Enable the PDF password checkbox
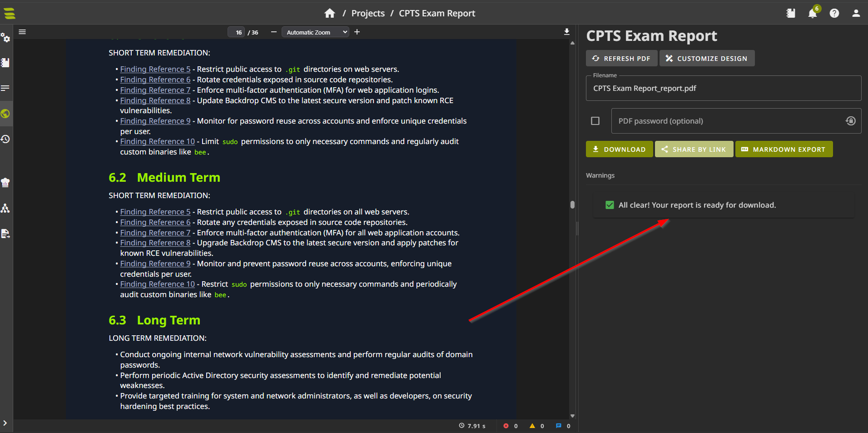868x433 pixels. [x=595, y=121]
